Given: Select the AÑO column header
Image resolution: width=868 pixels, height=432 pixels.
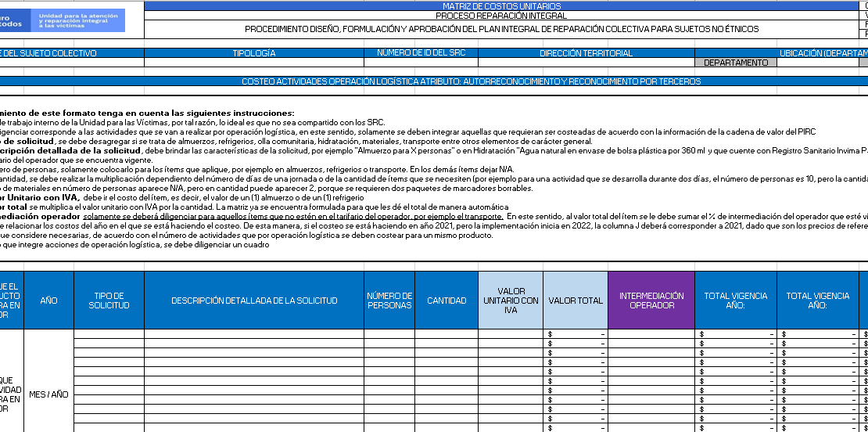Looking at the screenshot, I should [48, 301].
